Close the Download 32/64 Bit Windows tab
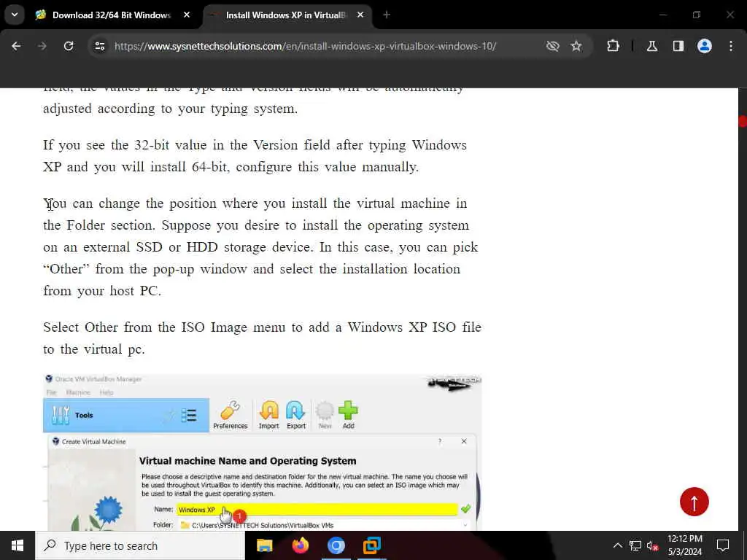 pyautogui.click(x=187, y=15)
